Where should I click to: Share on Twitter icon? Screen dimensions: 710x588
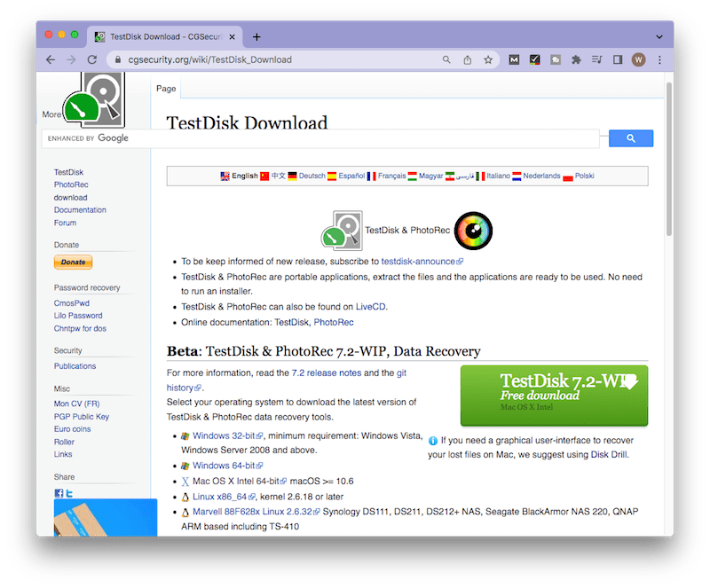click(69, 493)
